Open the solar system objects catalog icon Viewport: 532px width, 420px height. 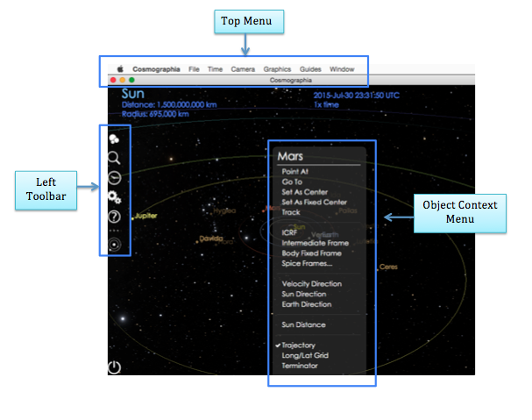tap(114, 139)
